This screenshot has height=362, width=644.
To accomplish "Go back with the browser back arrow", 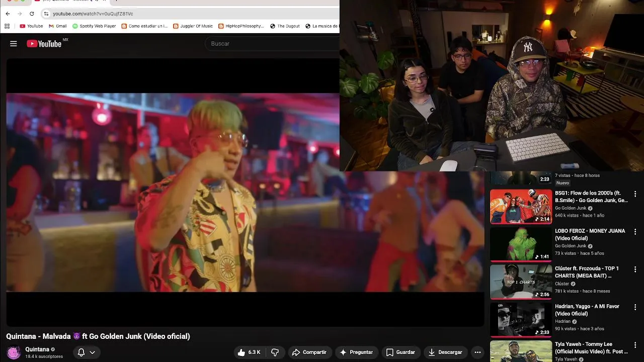I will coord(8,14).
